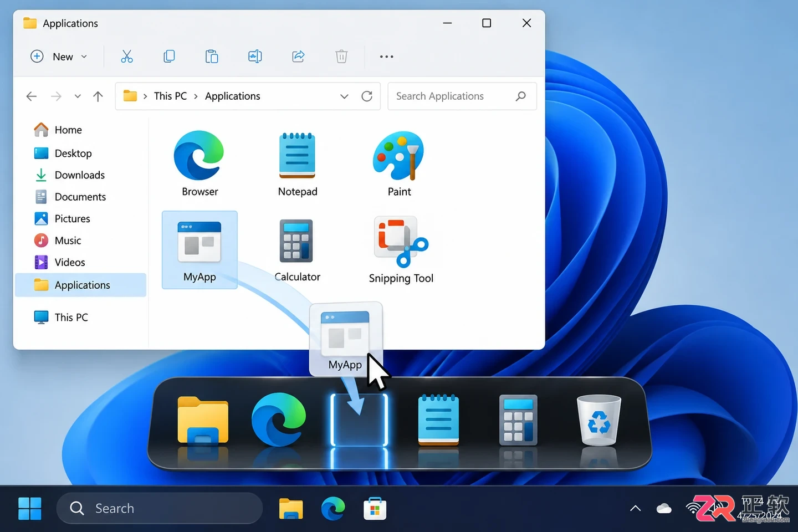The height and width of the screenshot is (532, 798).
Task: Select the Snipping Tool app icon
Action: pos(401,250)
